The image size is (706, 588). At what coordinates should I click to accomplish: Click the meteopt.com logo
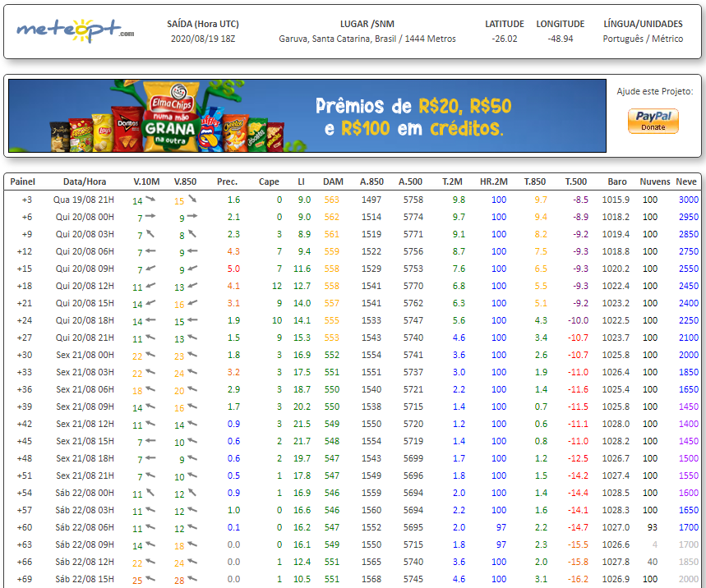pos(75,31)
